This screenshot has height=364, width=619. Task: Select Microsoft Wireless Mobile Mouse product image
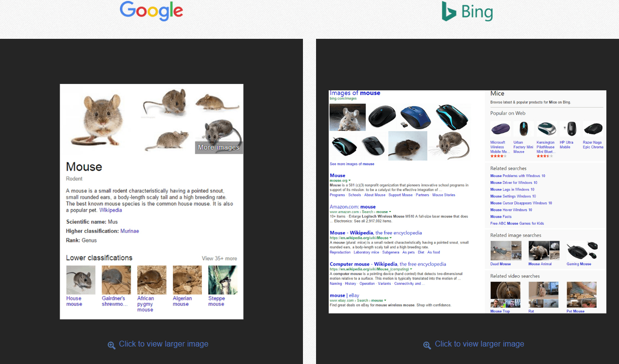tap(500, 129)
